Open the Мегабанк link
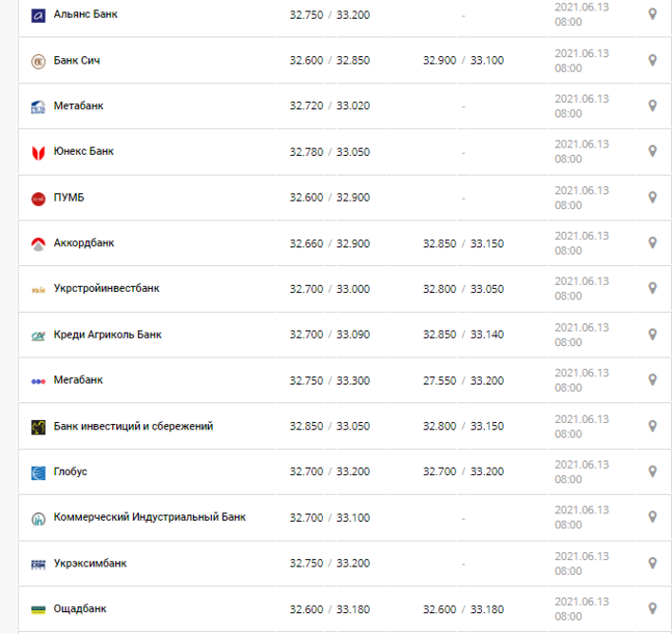The height and width of the screenshot is (634, 672). (78, 380)
